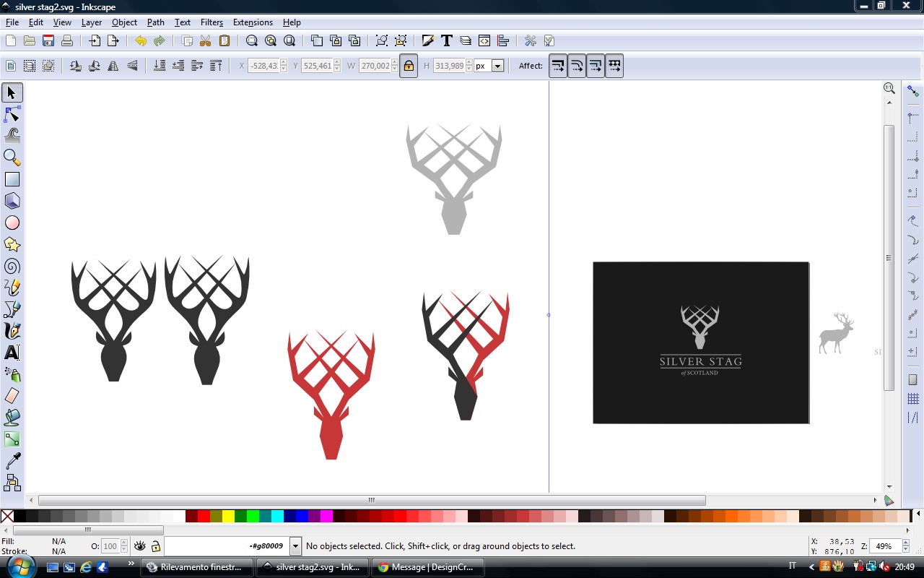Open the Filters menu
The height and width of the screenshot is (578, 924).
212,22
